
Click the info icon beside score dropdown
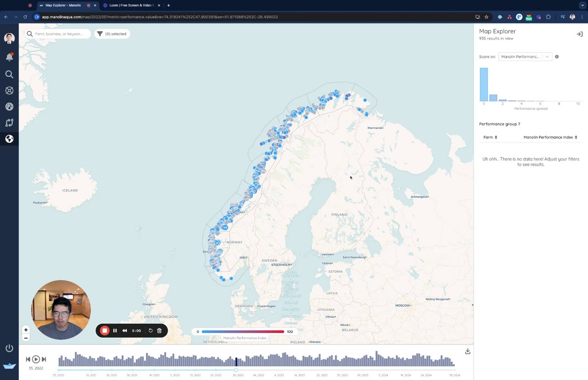pyautogui.click(x=557, y=57)
